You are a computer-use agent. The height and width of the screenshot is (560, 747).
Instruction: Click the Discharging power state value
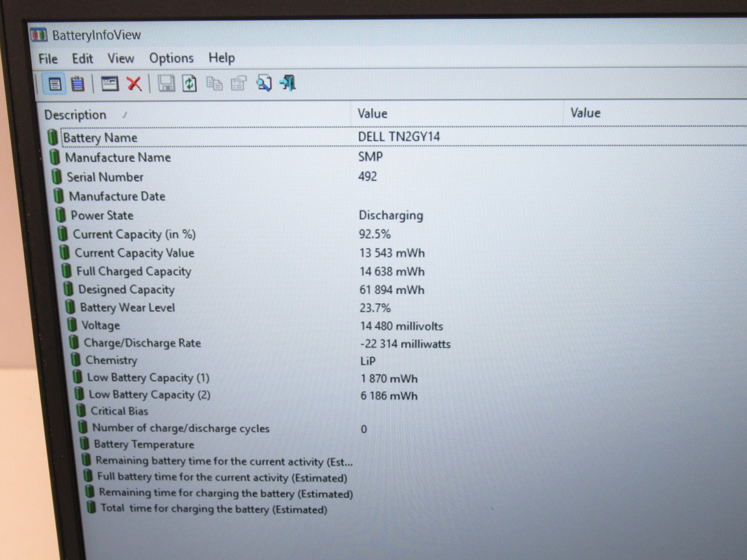pos(391,215)
